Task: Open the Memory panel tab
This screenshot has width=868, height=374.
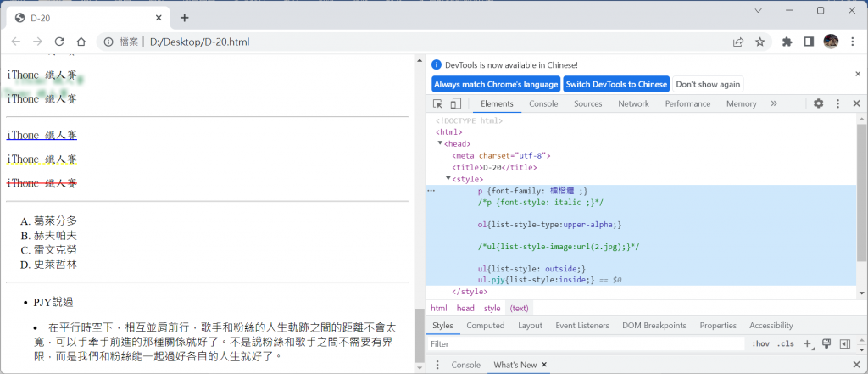Action: [x=741, y=103]
